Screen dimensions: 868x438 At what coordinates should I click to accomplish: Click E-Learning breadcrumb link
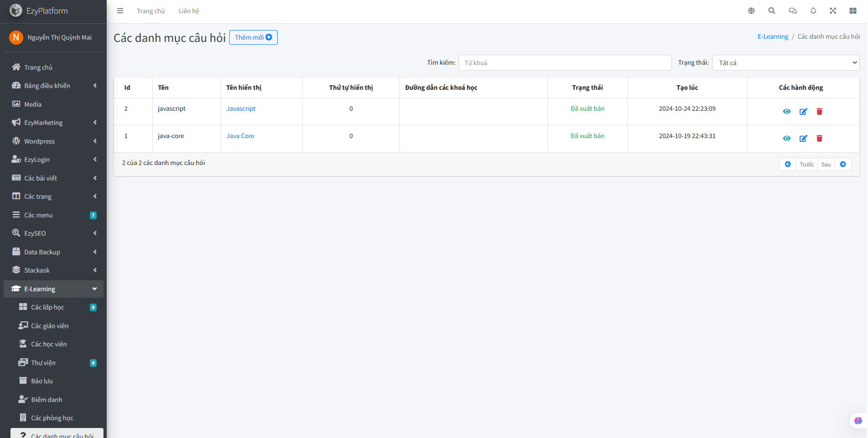(773, 36)
